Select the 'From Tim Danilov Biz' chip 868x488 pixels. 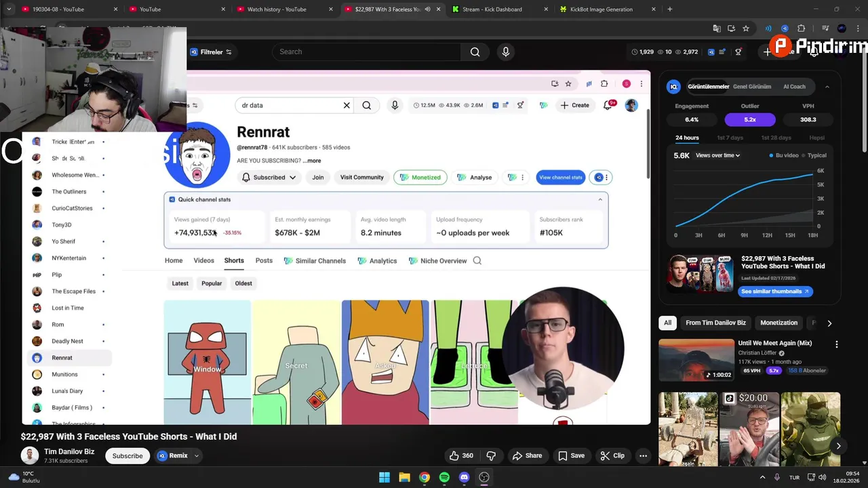click(715, 323)
